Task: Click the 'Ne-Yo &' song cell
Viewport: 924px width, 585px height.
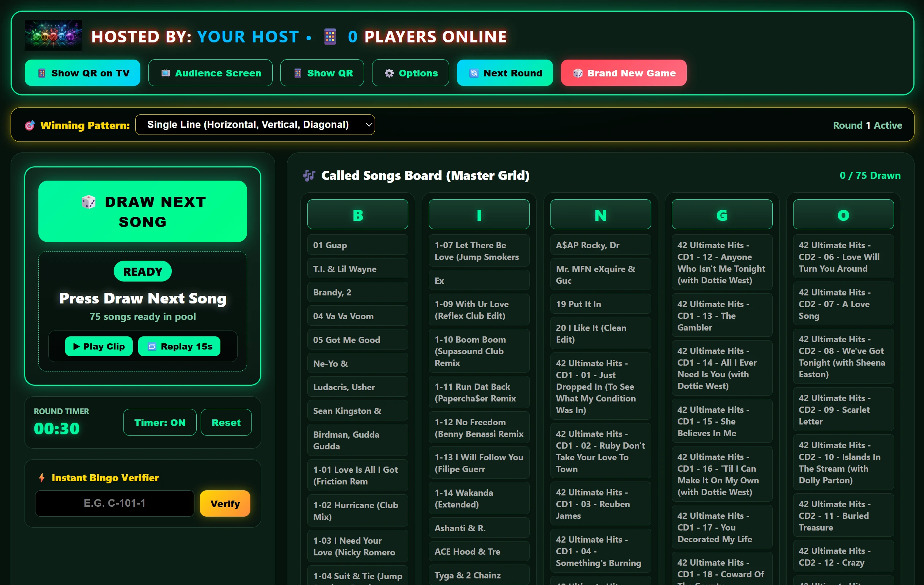Action: [357, 363]
